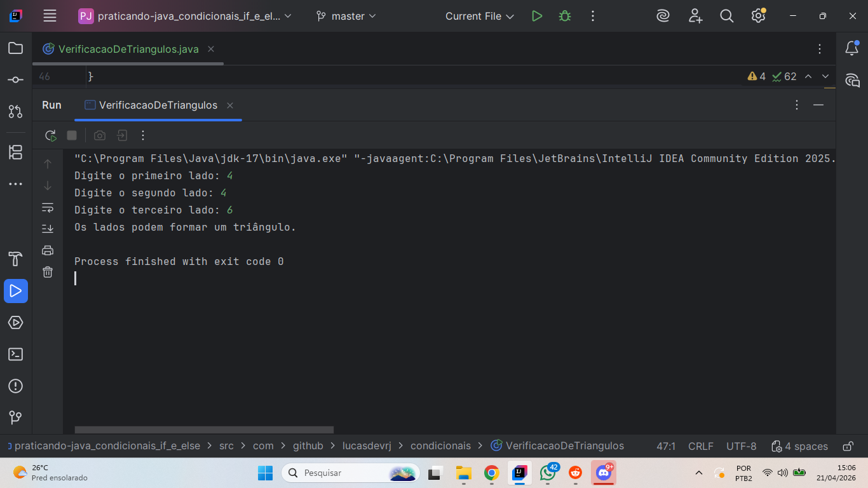Open the master branch dropdown
The height and width of the screenshot is (488, 868).
pos(346,17)
